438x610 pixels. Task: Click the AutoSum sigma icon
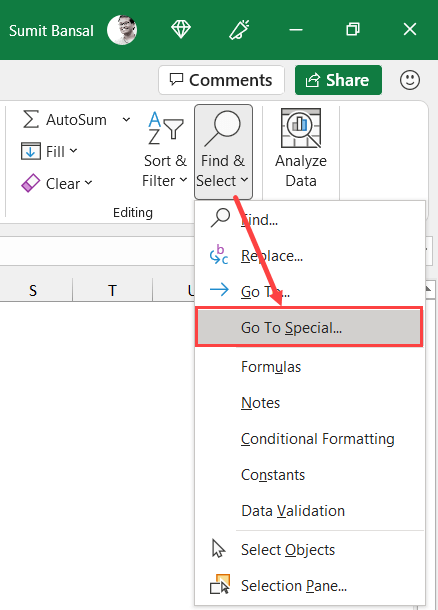31,119
